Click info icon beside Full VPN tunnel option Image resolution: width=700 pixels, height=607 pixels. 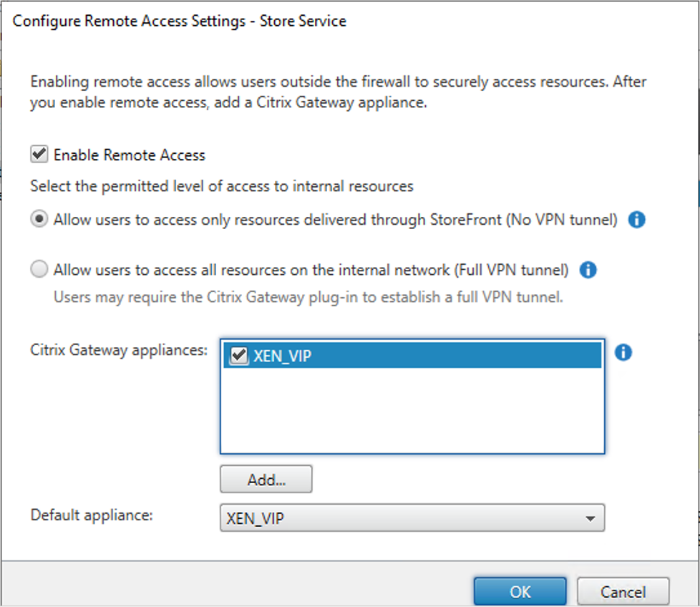point(588,270)
